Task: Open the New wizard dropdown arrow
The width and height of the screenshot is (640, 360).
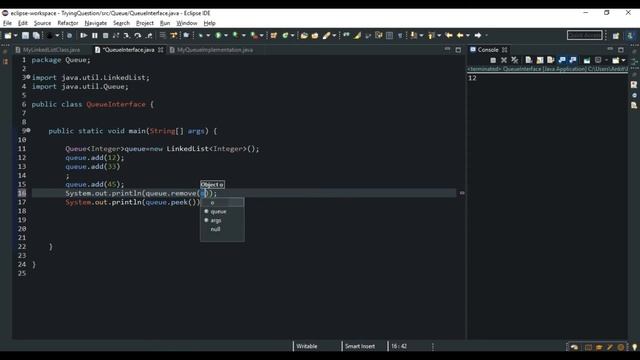Action: (x=16, y=36)
